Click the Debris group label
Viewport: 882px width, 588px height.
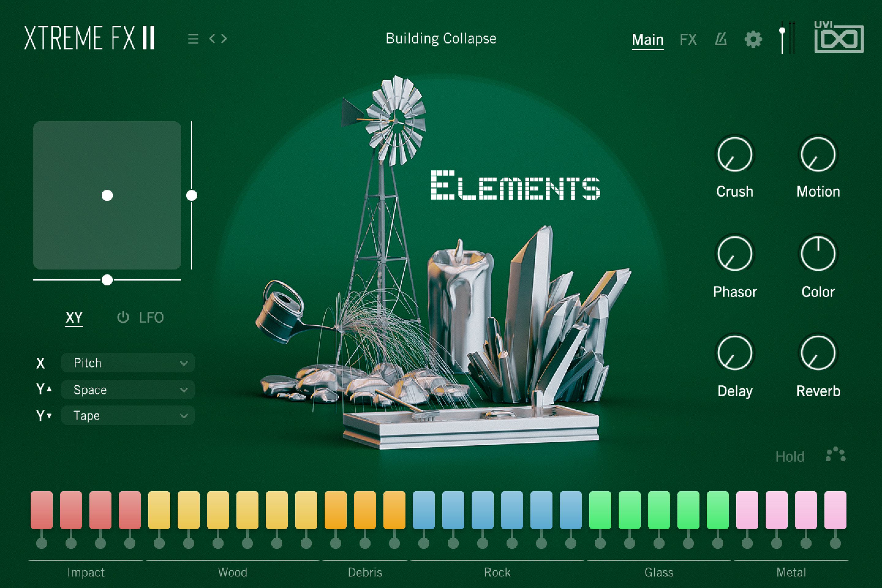click(365, 572)
